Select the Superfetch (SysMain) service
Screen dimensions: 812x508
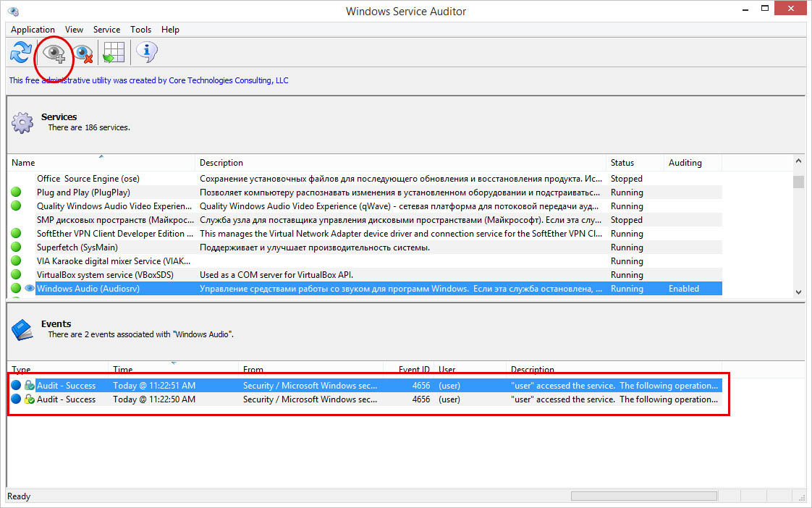pyautogui.click(x=365, y=247)
